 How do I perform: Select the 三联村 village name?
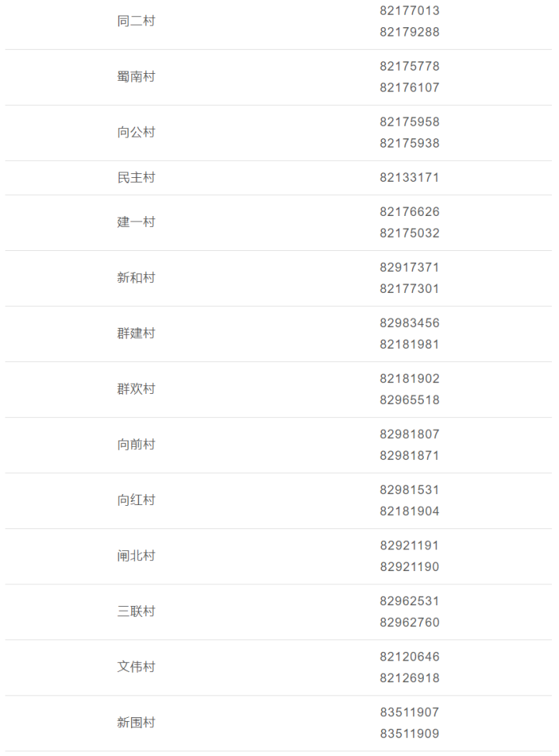136,611
